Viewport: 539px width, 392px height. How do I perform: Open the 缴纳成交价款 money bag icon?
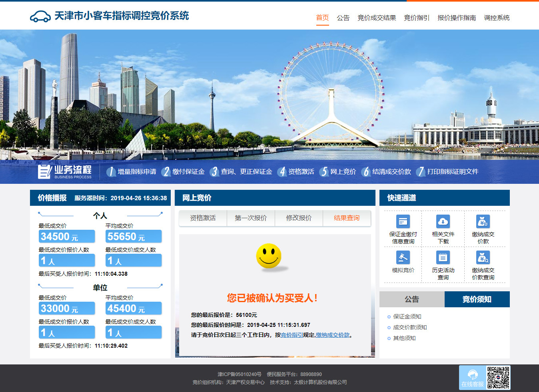tap(483, 221)
